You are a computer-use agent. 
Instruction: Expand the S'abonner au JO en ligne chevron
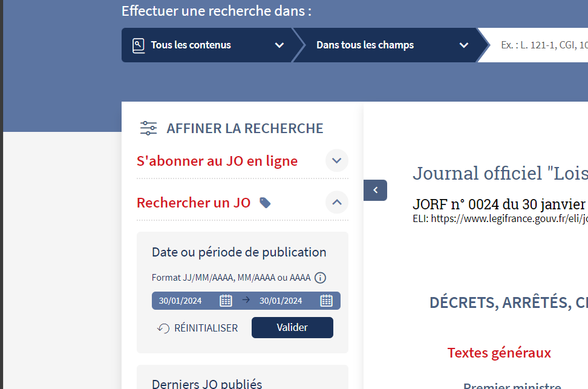[x=337, y=161]
